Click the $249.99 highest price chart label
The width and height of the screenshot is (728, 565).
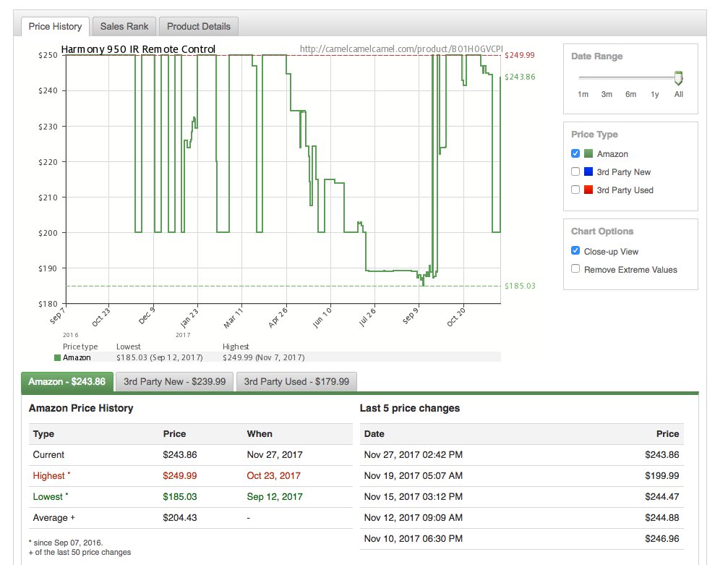click(x=520, y=55)
